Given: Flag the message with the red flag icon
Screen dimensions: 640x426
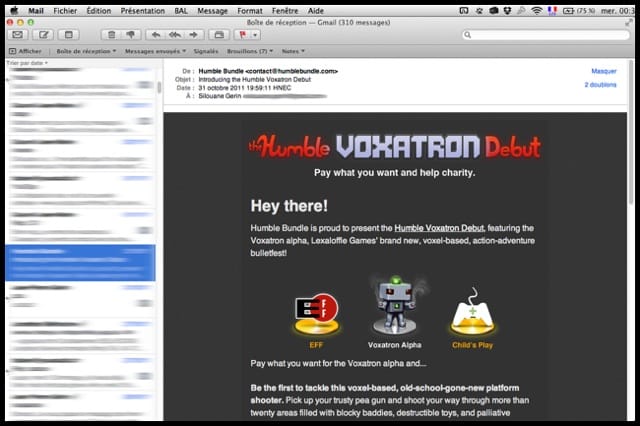Looking at the screenshot, I should click(242, 35).
